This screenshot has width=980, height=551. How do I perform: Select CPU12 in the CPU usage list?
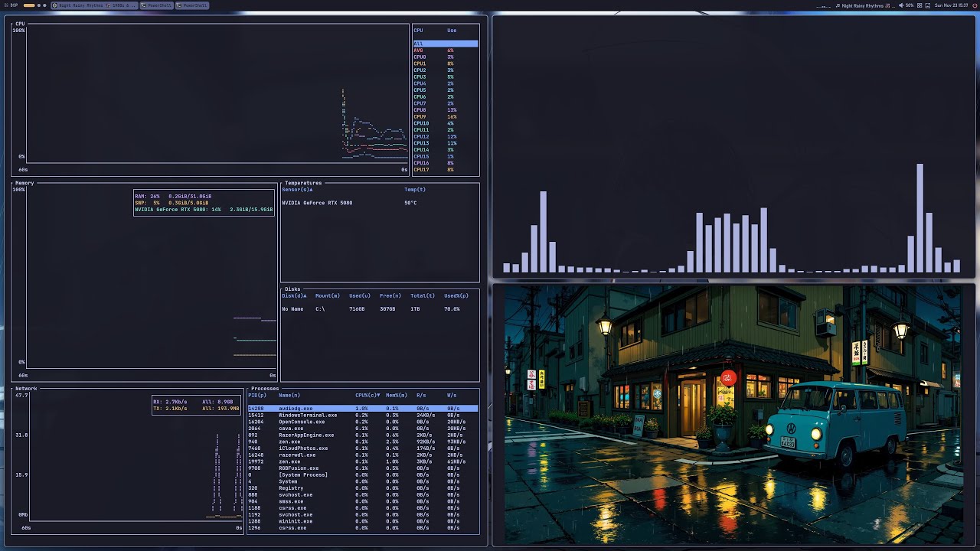pos(446,137)
